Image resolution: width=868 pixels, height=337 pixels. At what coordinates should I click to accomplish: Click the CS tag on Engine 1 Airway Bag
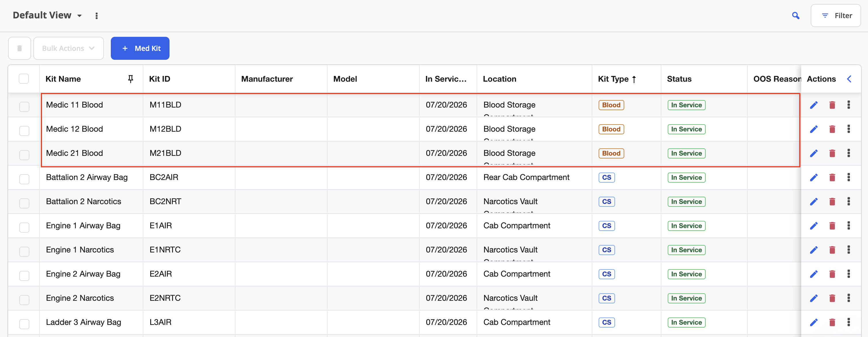tap(606, 226)
